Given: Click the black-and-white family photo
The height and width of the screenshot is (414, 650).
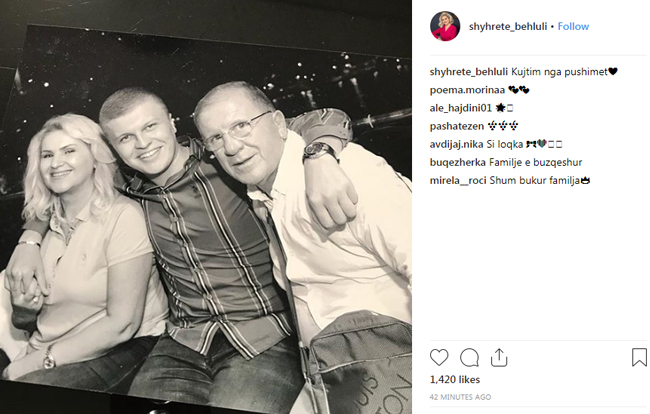Looking at the screenshot, I should click(x=206, y=207).
